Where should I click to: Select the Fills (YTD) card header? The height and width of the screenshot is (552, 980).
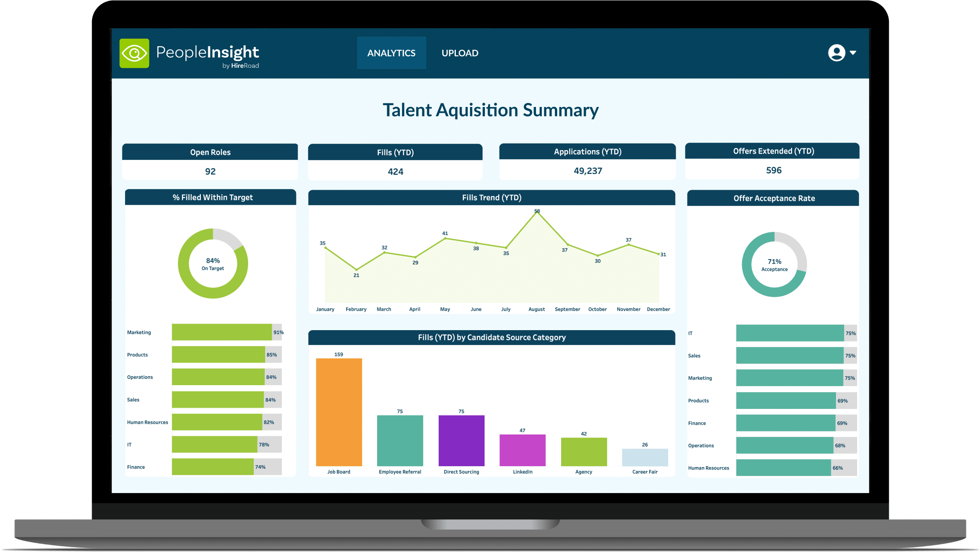[x=395, y=152]
